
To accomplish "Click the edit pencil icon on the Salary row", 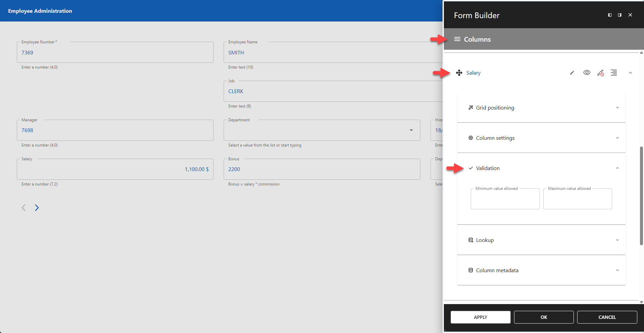I will 572,73.
